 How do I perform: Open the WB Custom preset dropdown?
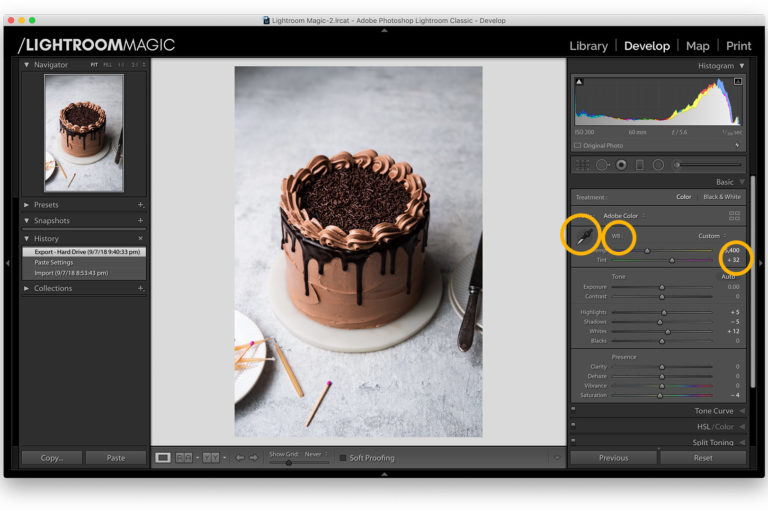tap(712, 236)
